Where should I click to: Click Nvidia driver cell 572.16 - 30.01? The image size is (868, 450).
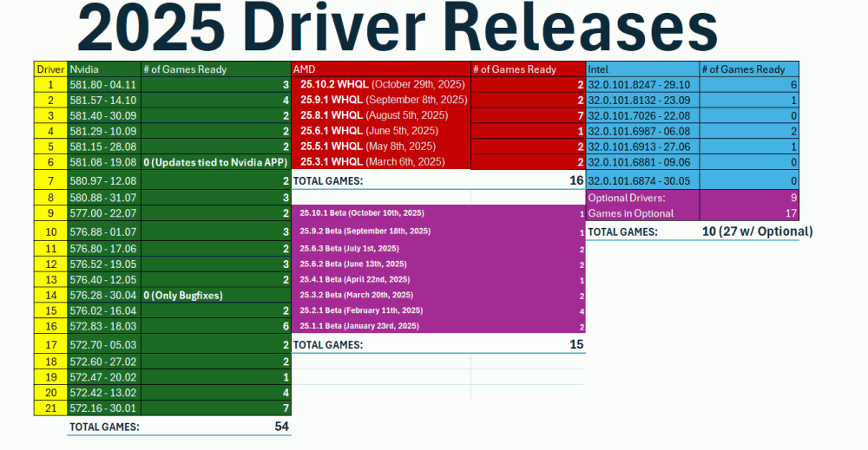(102, 408)
